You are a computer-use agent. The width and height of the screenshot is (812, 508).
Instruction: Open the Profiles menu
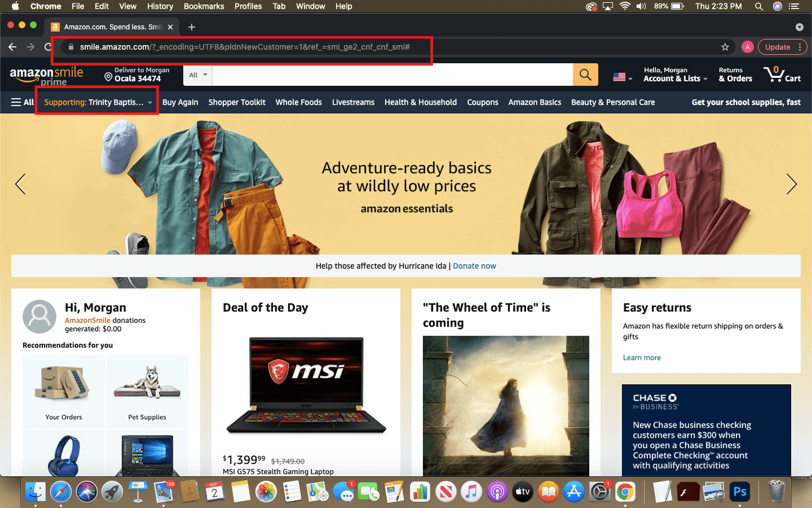248,6
